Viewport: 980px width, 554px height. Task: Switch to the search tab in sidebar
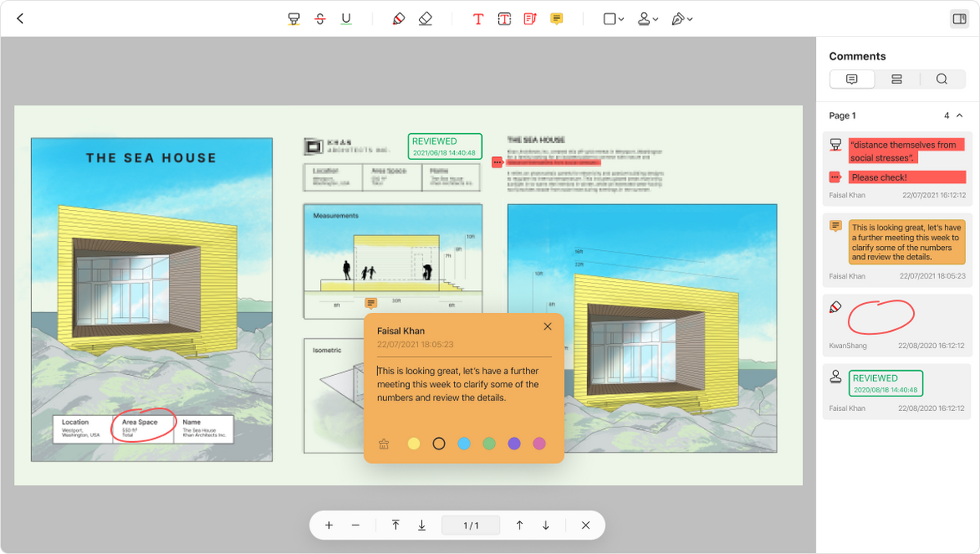(942, 79)
